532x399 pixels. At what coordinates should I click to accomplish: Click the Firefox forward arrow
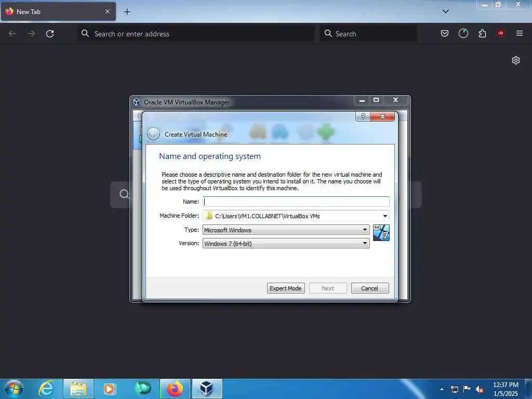pos(31,34)
